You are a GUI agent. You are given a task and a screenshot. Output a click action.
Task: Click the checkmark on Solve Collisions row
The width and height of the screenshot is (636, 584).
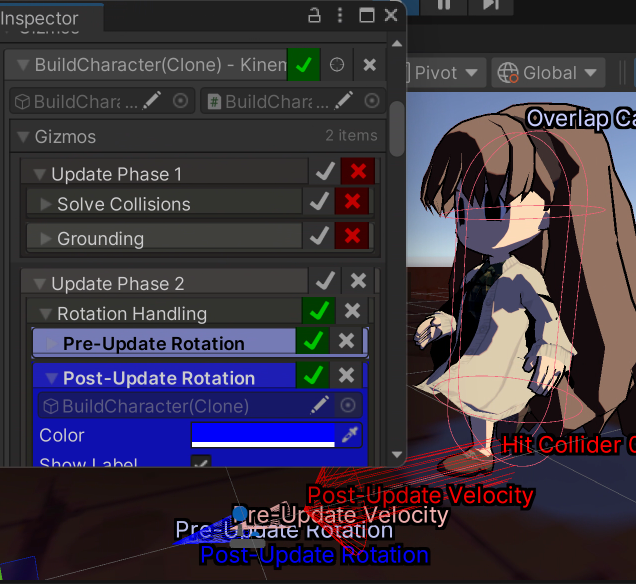click(x=319, y=202)
